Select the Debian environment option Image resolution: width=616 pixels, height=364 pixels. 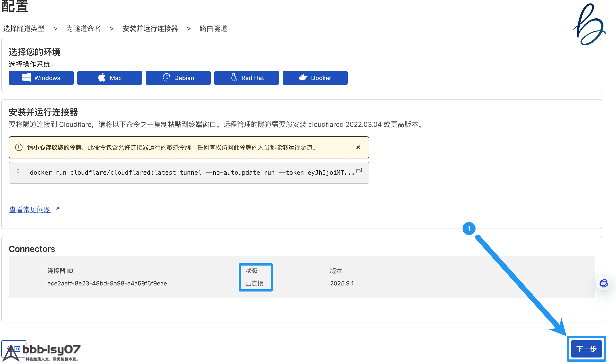click(x=178, y=78)
